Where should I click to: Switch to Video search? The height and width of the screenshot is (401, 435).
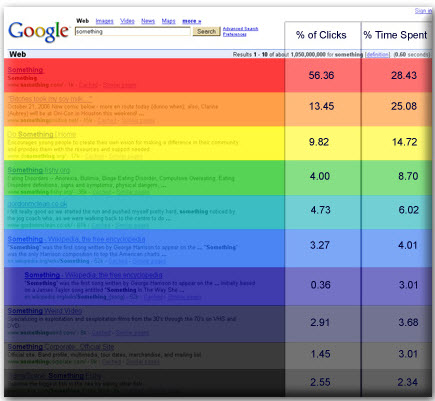click(x=127, y=21)
